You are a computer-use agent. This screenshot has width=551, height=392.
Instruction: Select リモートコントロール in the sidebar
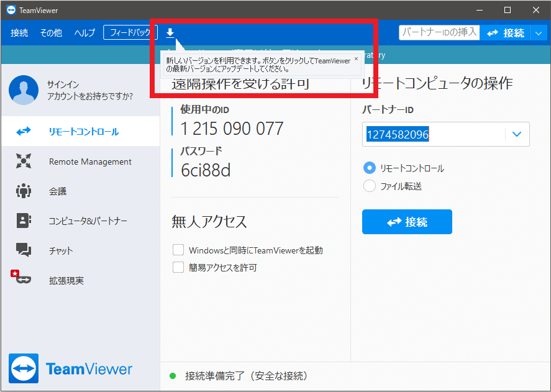[81, 131]
